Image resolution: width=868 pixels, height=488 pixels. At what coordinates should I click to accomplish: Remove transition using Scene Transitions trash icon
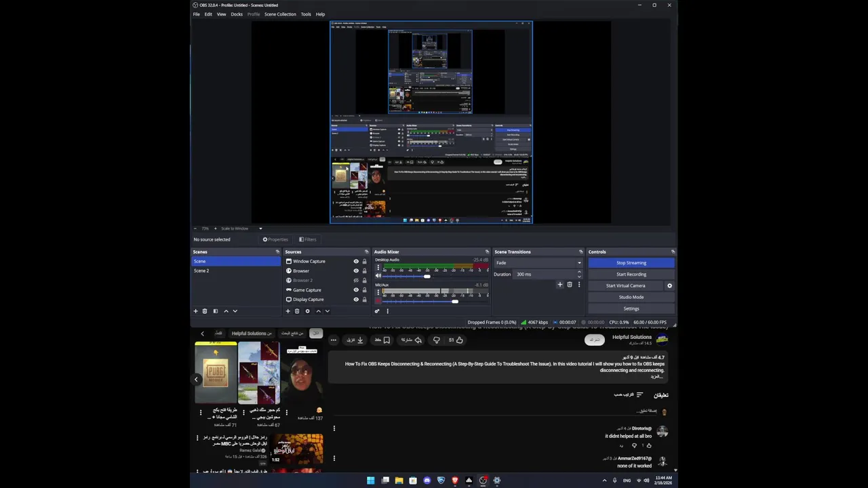570,285
